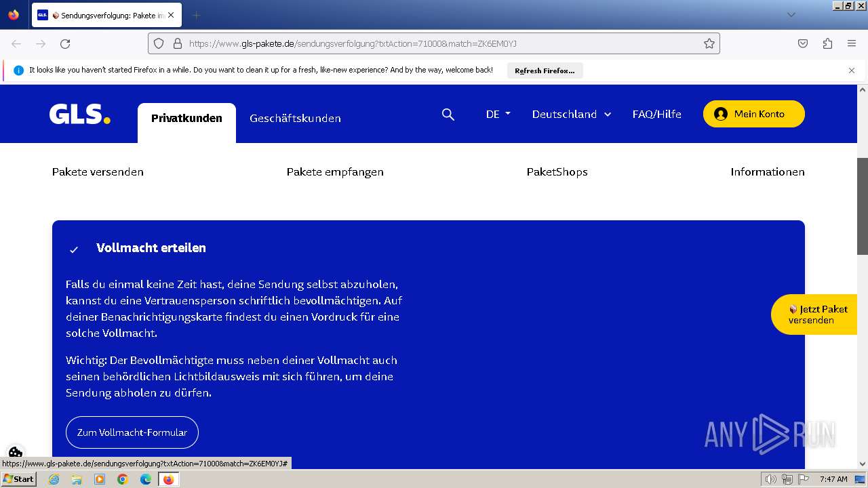
Task: Click the Action Center flag icon
Action: (804, 479)
